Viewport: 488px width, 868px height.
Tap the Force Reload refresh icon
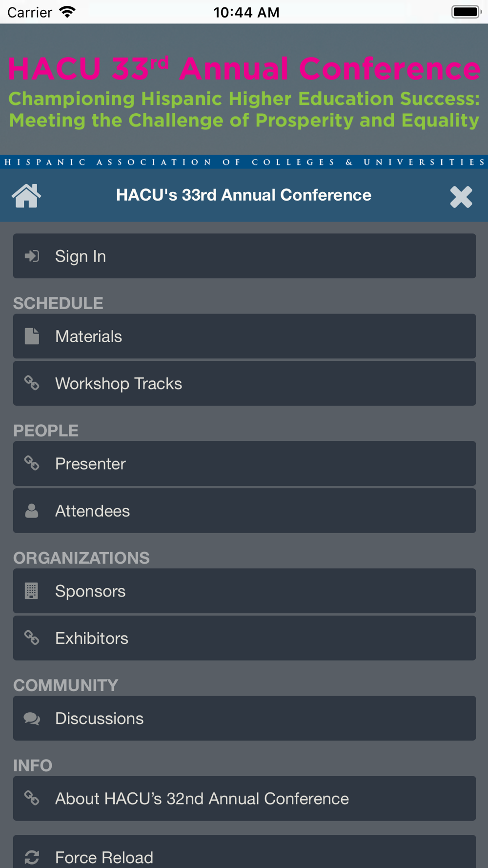click(x=32, y=857)
